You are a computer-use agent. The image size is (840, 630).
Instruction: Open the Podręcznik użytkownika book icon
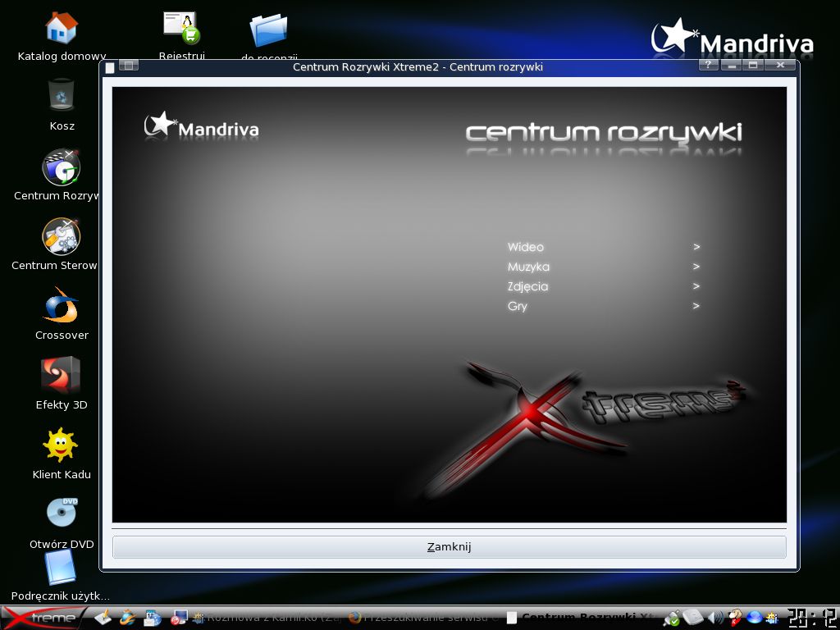coord(60,567)
